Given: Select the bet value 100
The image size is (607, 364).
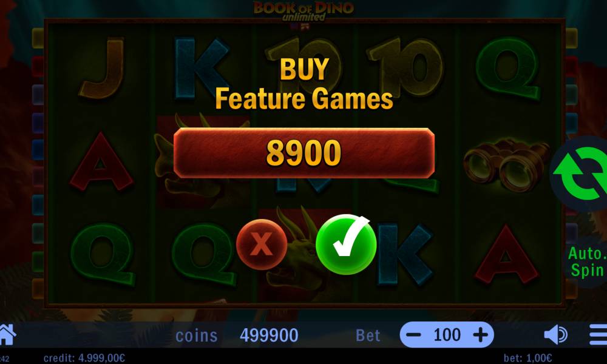Looking at the screenshot, I should (x=447, y=335).
